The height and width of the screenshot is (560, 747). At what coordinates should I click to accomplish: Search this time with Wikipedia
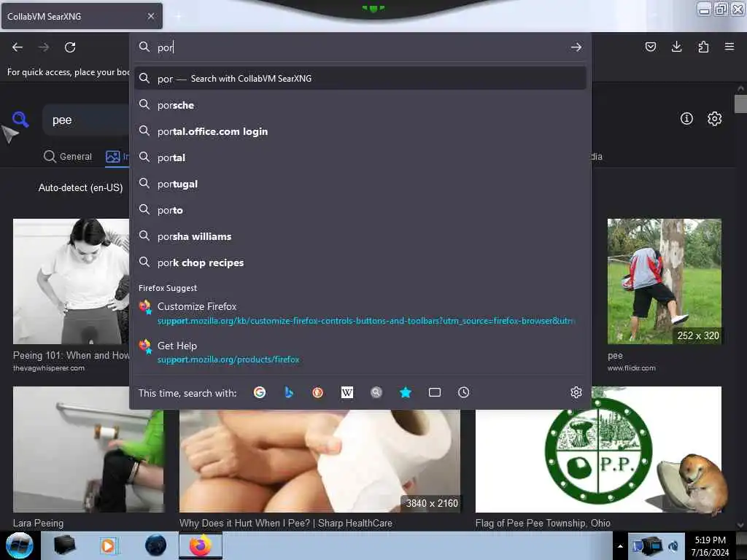click(347, 392)
